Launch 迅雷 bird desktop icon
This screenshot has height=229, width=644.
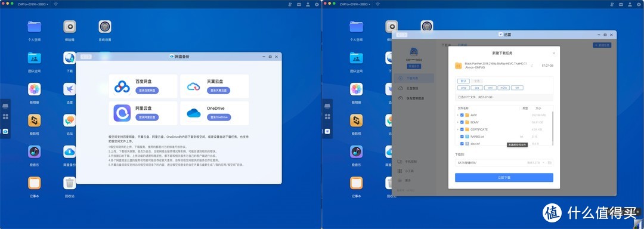point(70,89)
